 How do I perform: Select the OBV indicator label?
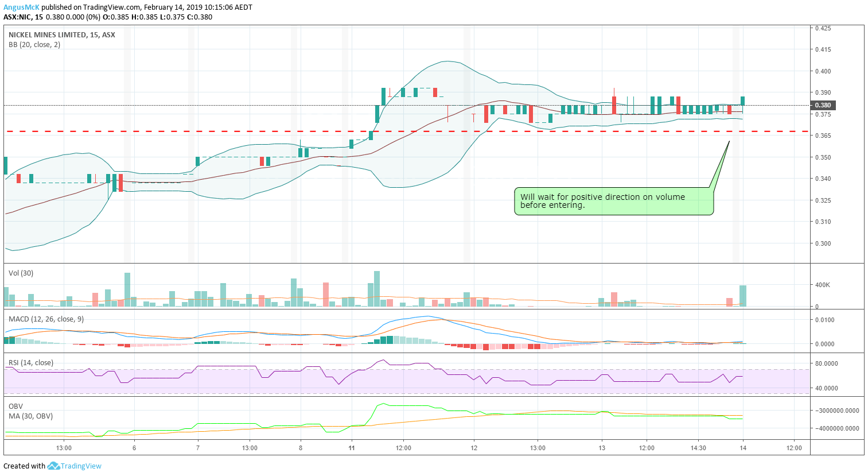point(15,407)
